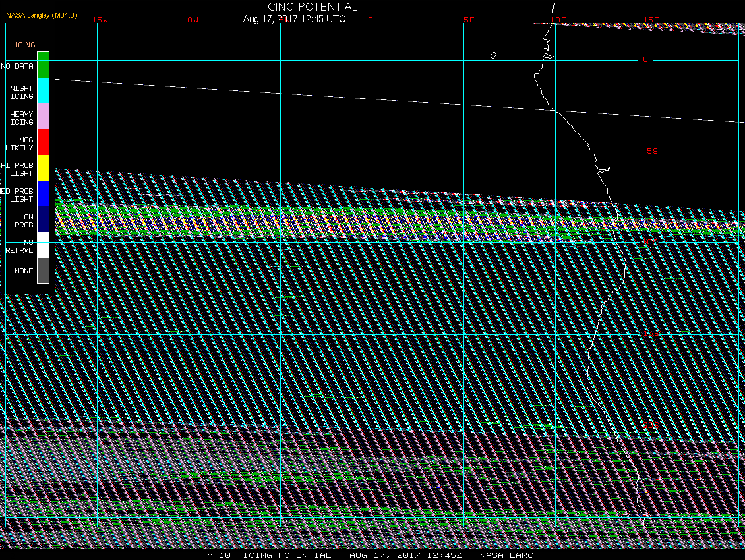Image resolution: width=745 pixels, height=560 pixels.
Task: Click the NONE legend label
Action: point(24,271)
